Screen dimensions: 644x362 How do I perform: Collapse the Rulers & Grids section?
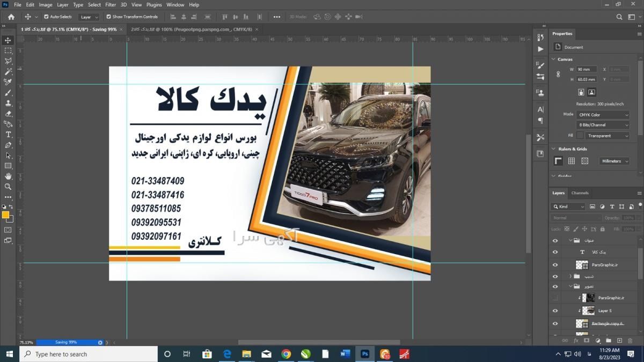click(x=554, y=149)
